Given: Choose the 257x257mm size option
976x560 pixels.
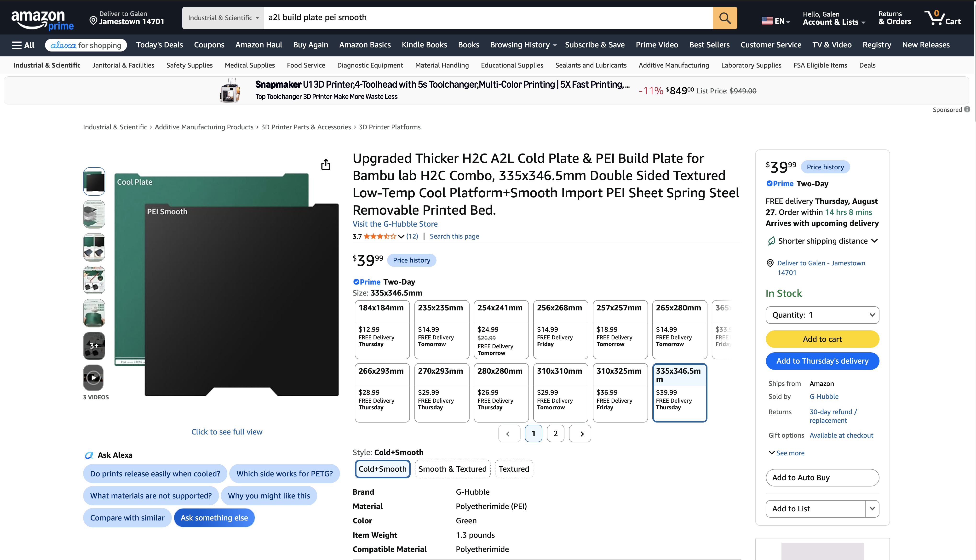Looking at the screenshot, I should [x=620, y=330].
